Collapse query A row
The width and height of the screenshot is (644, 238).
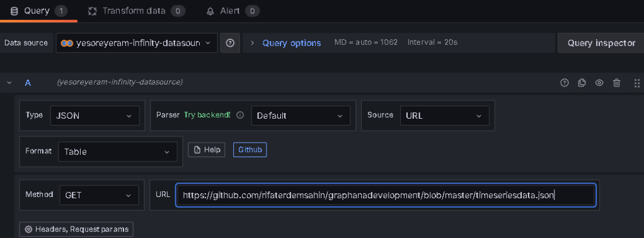[x=9, y=83]
